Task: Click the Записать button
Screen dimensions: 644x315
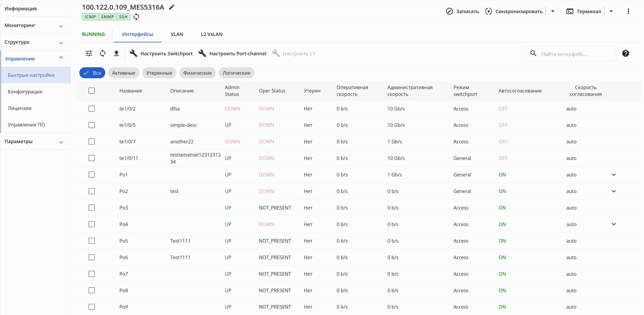Action: coord(462,11)
